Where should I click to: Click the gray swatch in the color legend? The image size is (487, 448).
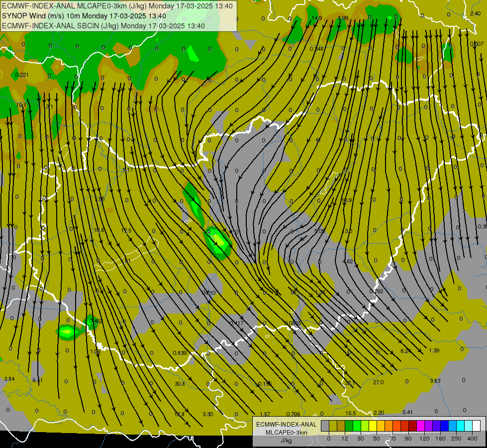click(325, 426)
